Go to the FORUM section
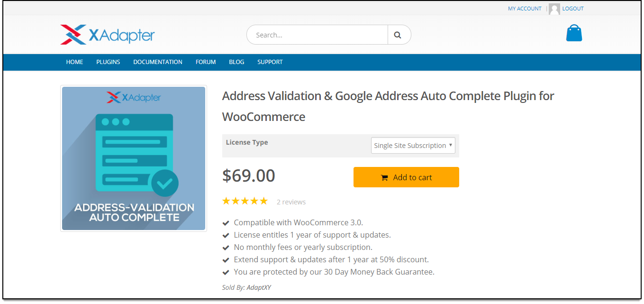The image size is (644, 304). [205, 62]
